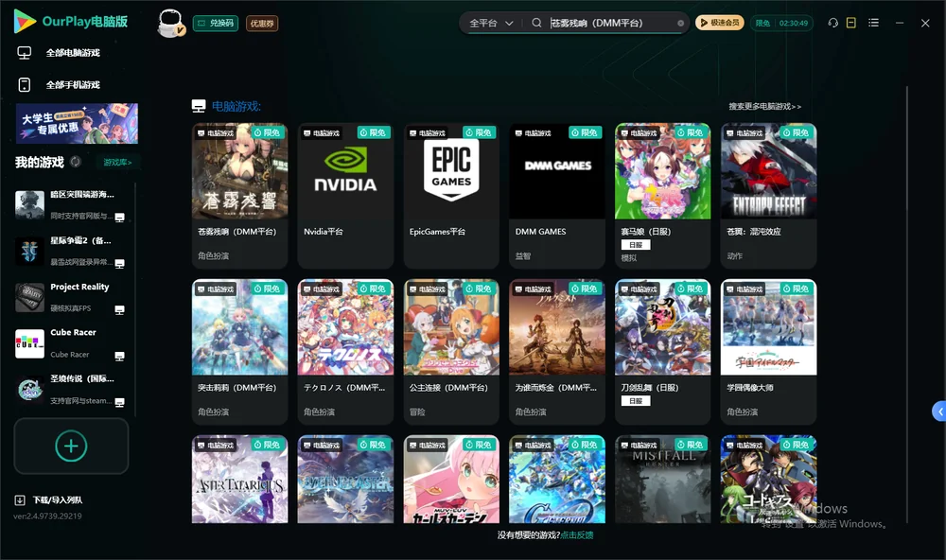Click 电脑游戏 tag on 苍雾残响 card

(216, 132)
